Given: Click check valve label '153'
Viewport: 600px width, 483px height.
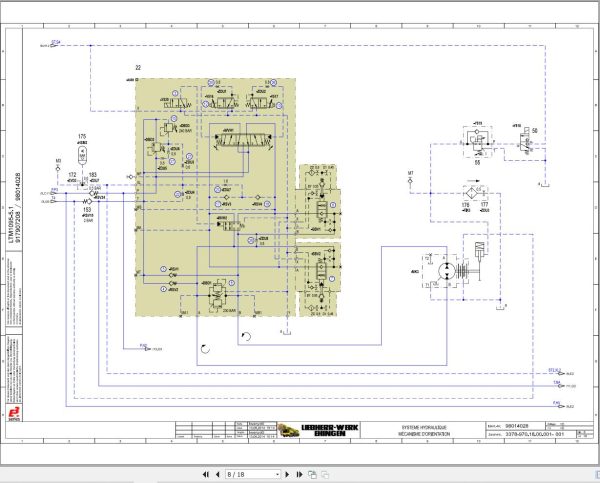Looking at the screenshot, I should pyautogui.click(x=87, y=209).
